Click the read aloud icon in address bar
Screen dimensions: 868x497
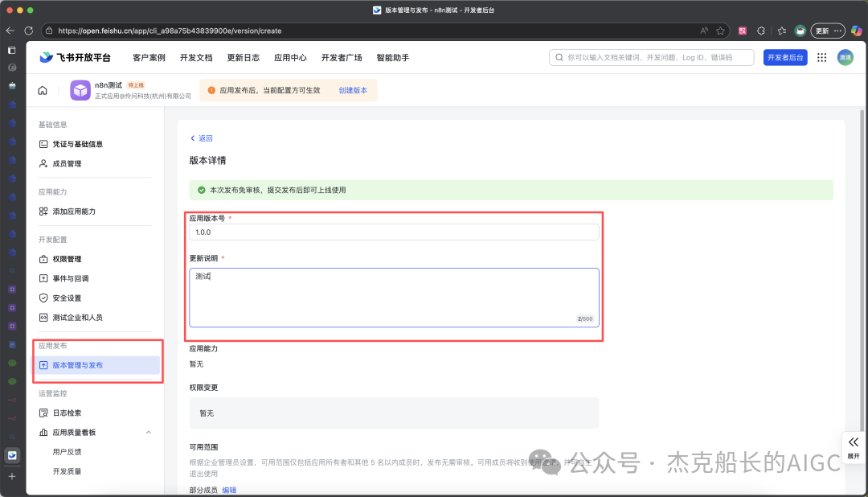(x=703, y=31)
